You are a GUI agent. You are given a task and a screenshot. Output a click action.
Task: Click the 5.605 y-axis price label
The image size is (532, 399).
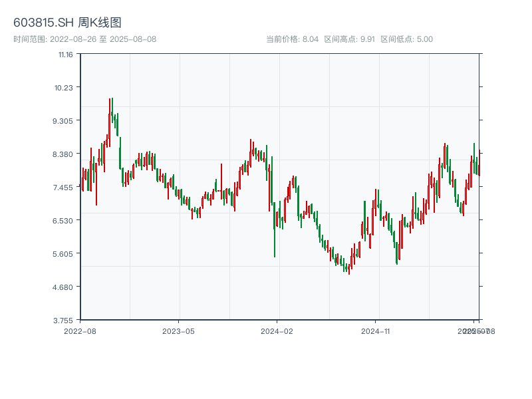64,254
